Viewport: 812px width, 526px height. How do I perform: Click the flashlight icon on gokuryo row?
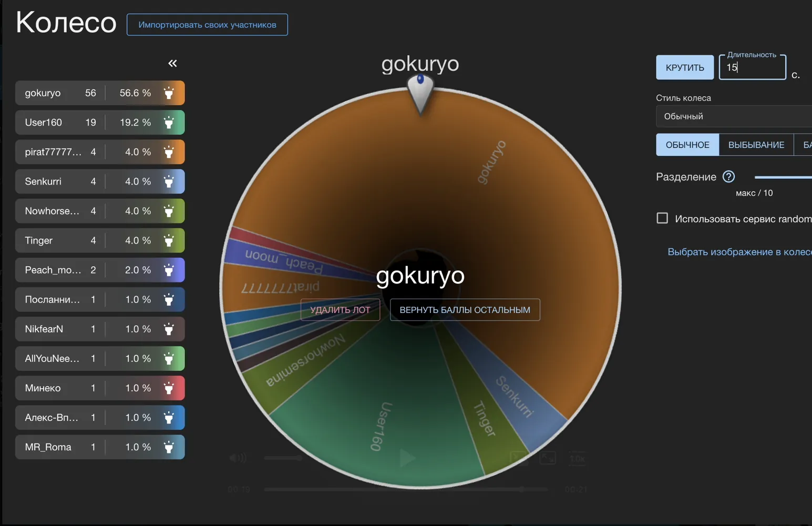pos(169,93)
